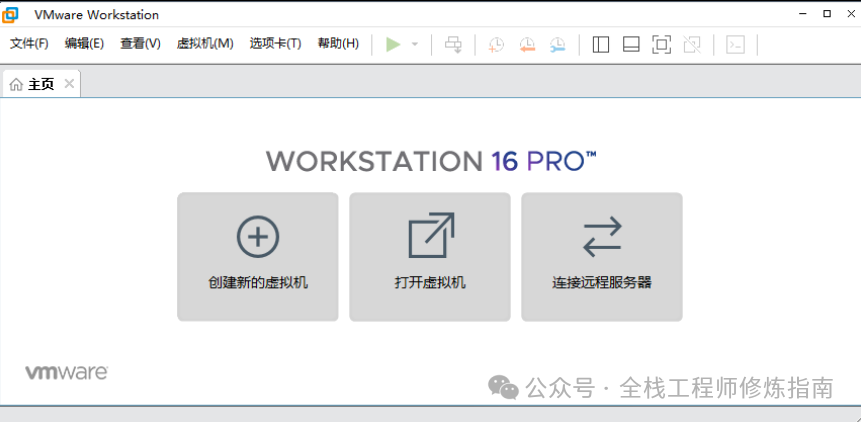861x422 pixels.
Task: Maximize the VMware Workstation window
Action: coord(827,14)
